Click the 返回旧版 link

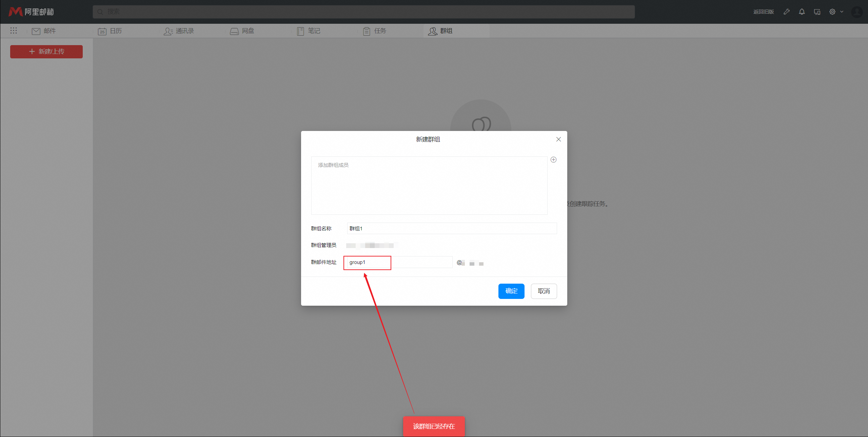[764, 12]
